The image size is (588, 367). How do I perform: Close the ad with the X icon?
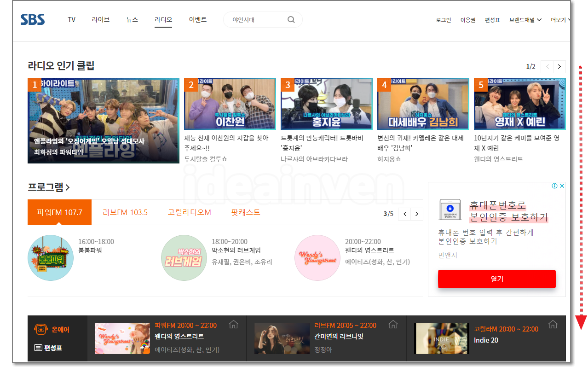point(562,186)
